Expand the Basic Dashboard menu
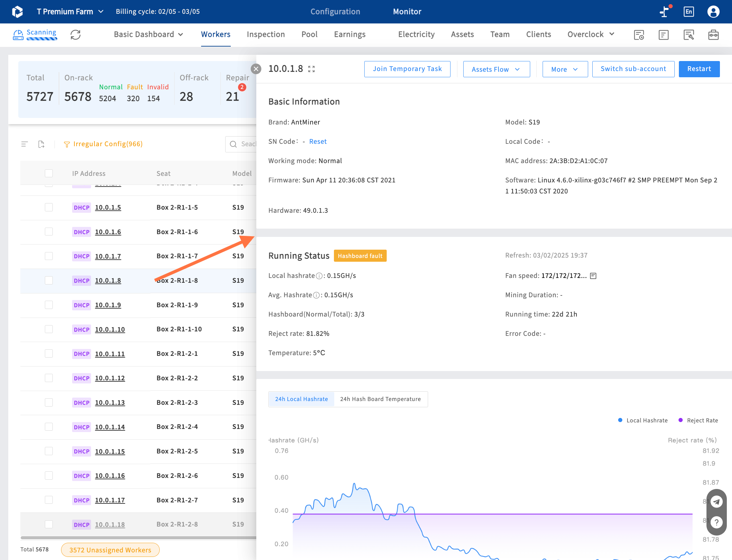732x560 pixels. click(x=149, y=34)
